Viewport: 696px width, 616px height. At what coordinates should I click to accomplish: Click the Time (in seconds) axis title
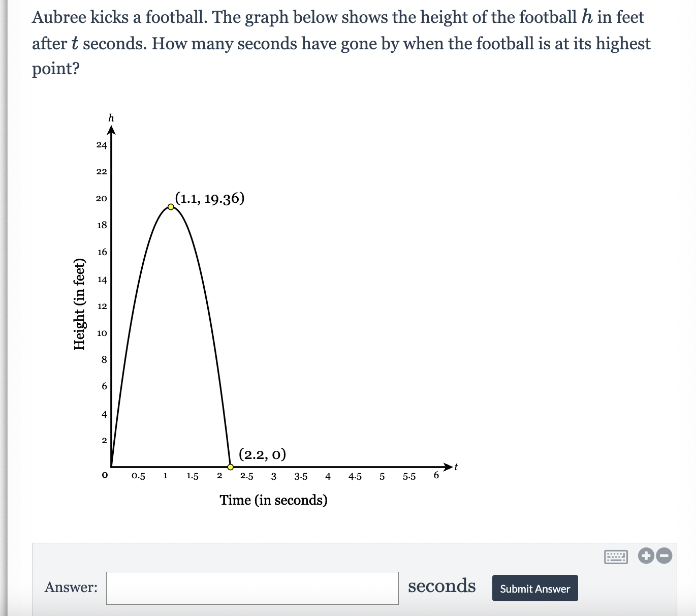274,500
